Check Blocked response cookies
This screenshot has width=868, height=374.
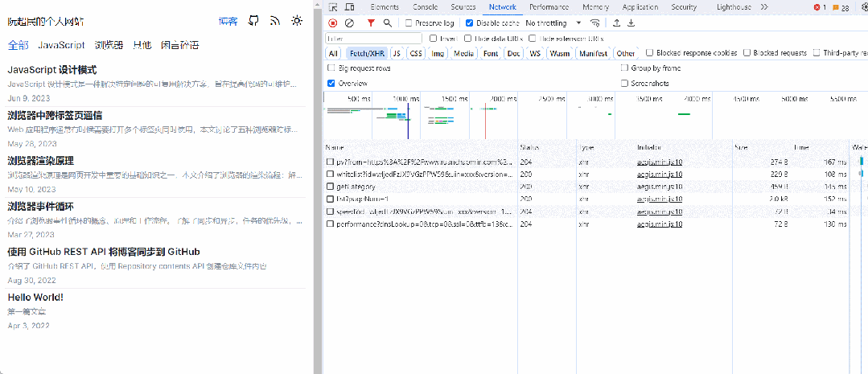click(x=649, y=53)
